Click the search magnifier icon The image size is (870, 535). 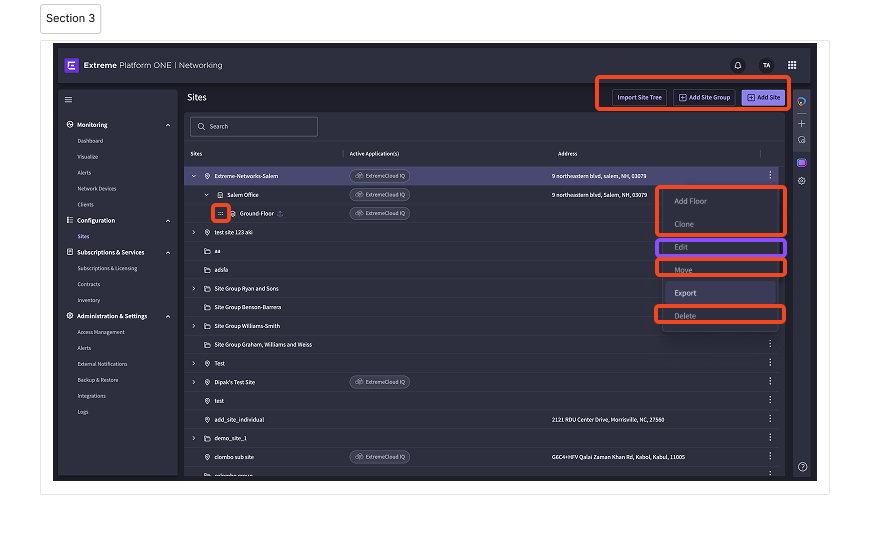click(201, 127)
